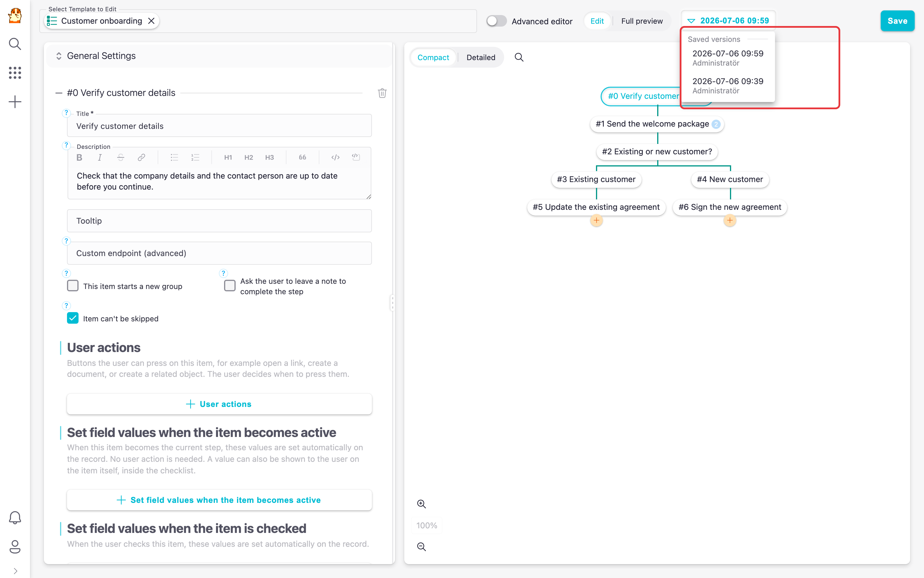Click the plus icon in sidebar

click(x=15, y=102)
